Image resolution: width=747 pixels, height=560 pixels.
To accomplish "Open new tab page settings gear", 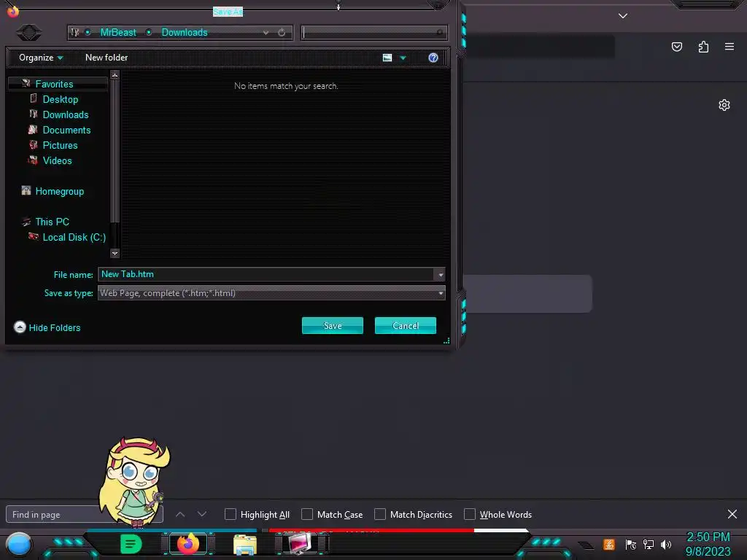I will click(x=724, y=105).
